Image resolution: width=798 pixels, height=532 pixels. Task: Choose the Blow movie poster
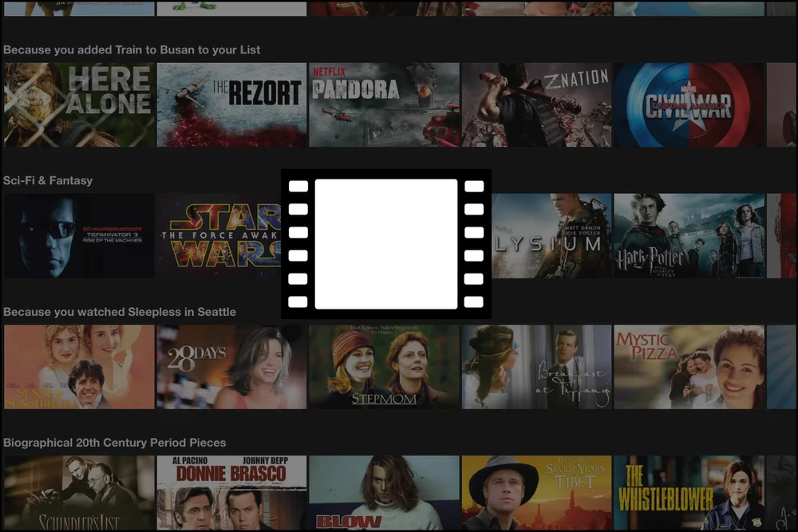point(384,493)
